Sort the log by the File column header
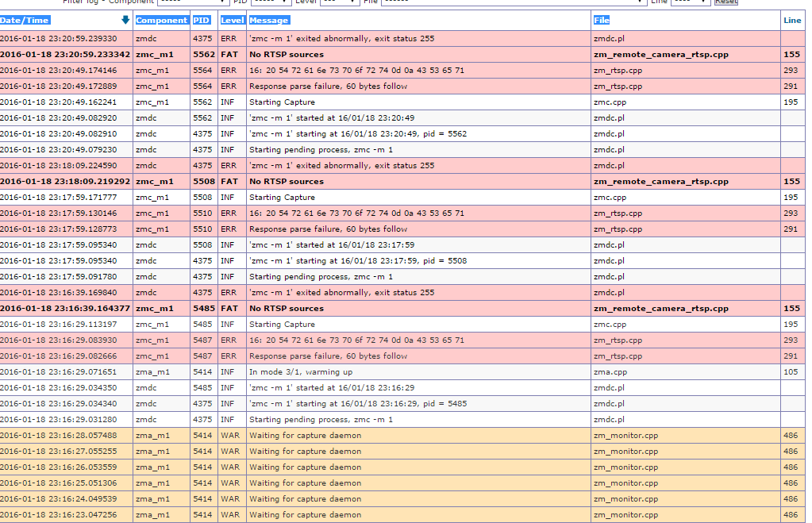The height and width of the screenshot is (523, 812). pos(601,20)
